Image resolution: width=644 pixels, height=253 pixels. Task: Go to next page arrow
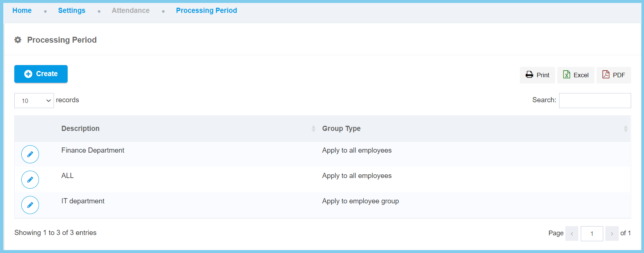click(x=612, y=234)
